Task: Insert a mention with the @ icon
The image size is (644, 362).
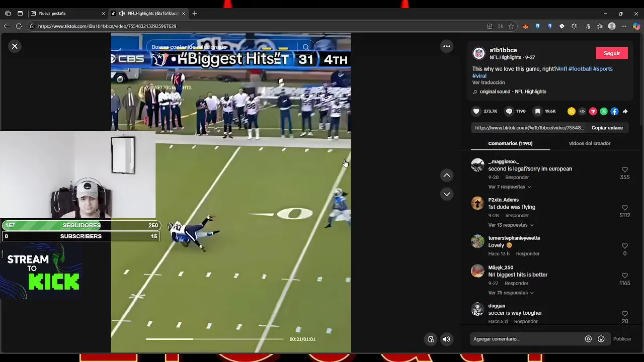Action: coord(588,339)
